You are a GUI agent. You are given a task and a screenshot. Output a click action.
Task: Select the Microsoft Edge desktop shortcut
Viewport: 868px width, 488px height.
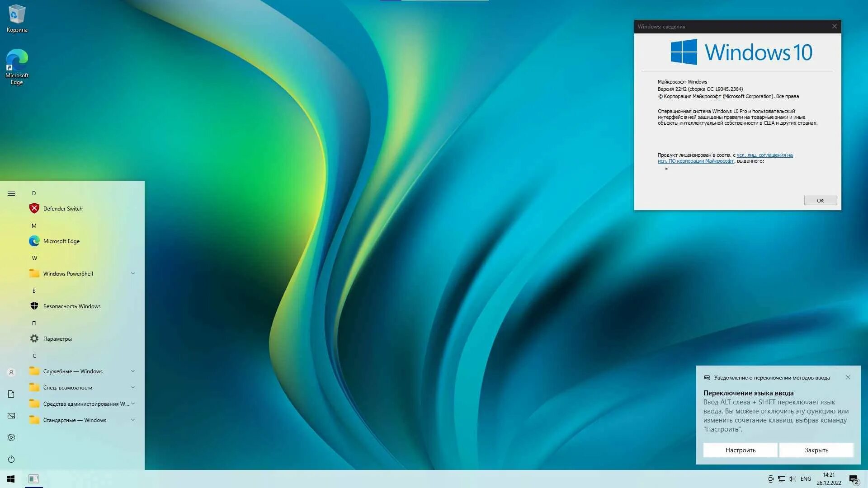pyautogui.click(x=17, y=66)
